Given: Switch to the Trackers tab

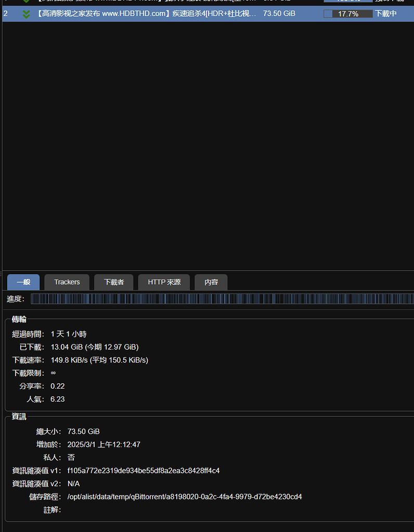Looking at the screenshot, I should click(x=67, y=282).
